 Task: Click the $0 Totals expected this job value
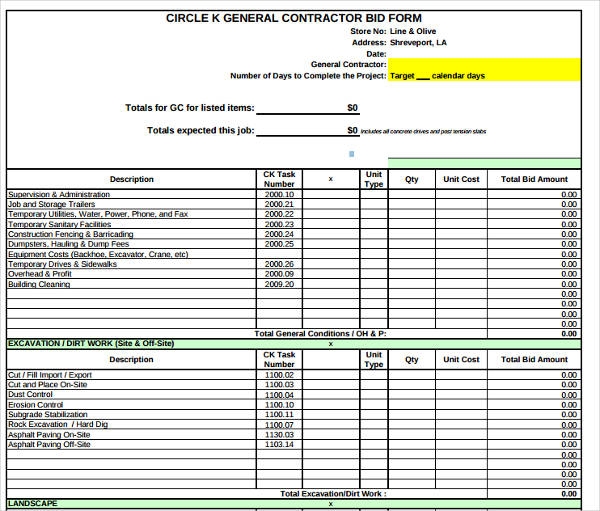[352, 130]
